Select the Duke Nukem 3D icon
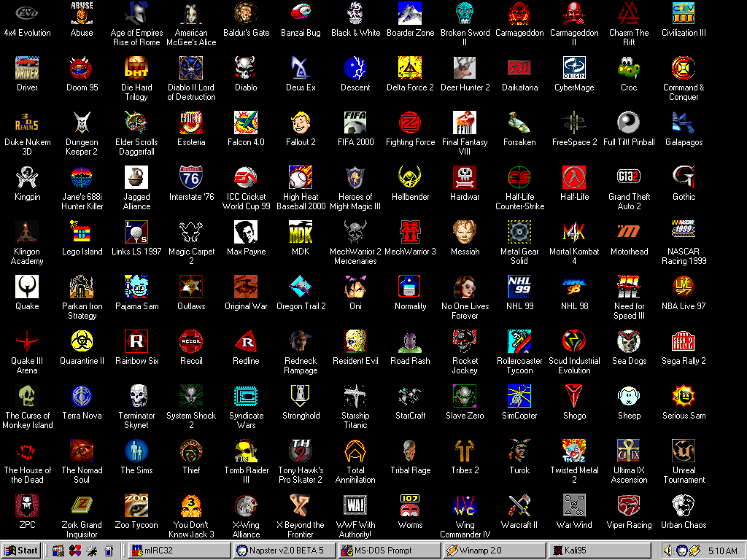747x560 pixels. [27, 122]
